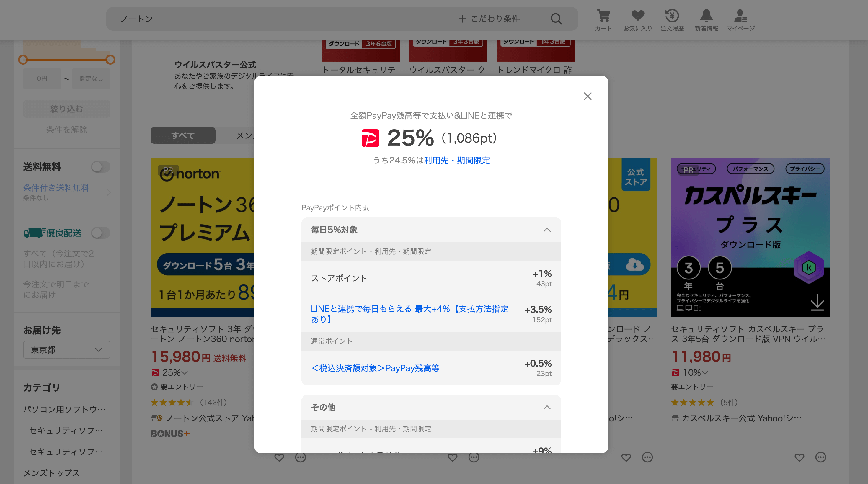Click the right price slider handle
The width and height of the screenshot is (868, 484).
tap(110, 60)
